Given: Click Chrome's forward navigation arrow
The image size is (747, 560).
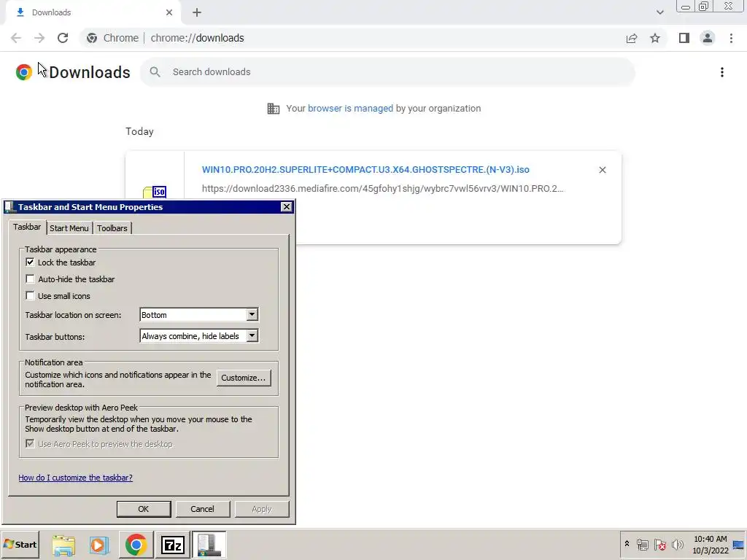Looking at the screenshot, I should point(39,38).
